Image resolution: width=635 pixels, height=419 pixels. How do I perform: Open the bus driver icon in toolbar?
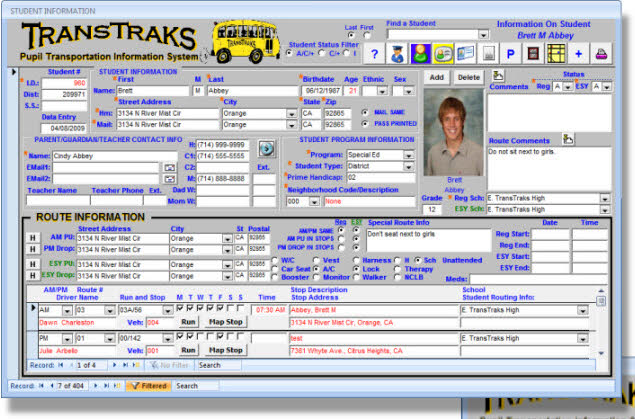[397, 53]
